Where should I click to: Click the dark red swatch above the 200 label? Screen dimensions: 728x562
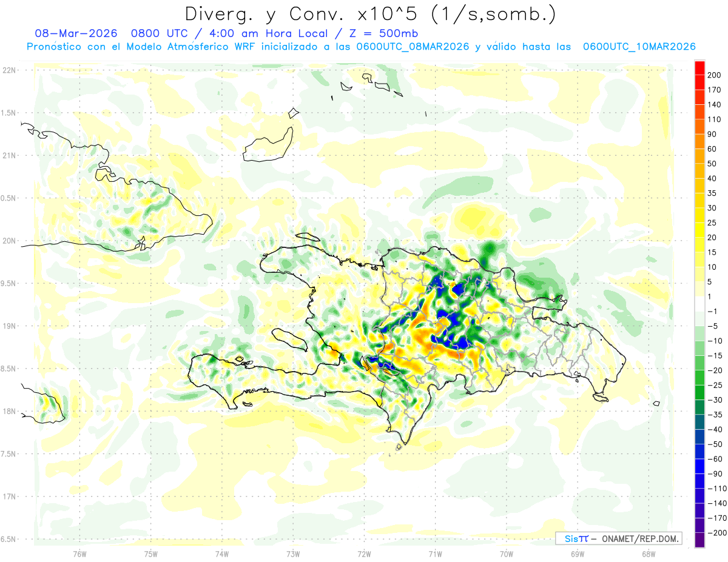click(699, 68)
